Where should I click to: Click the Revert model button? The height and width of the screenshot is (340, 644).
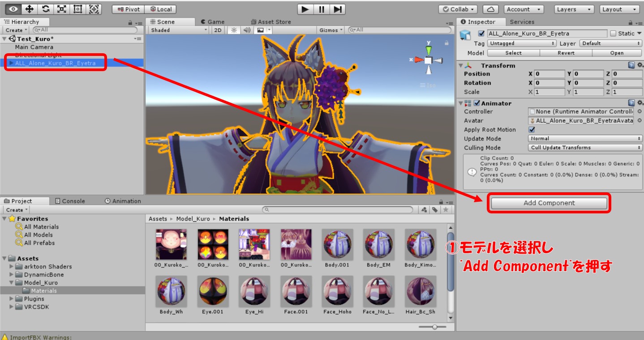tap(566, 53)
